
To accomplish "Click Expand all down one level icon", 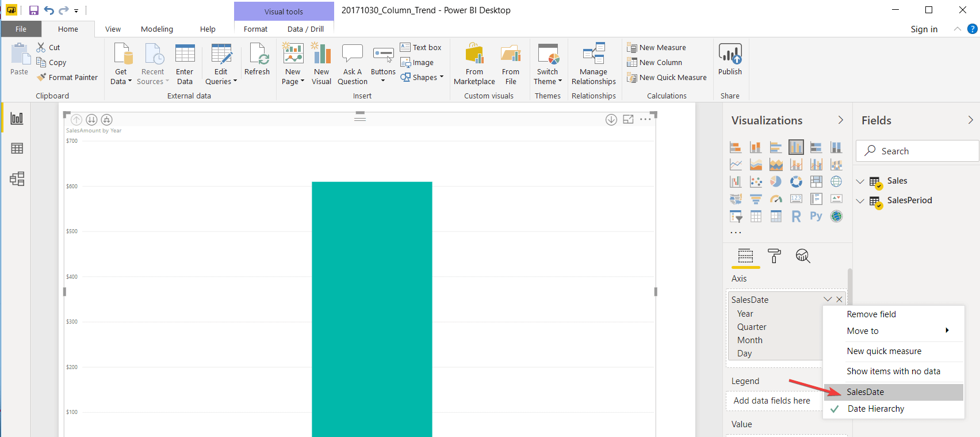I will click(x=106, y=120).
